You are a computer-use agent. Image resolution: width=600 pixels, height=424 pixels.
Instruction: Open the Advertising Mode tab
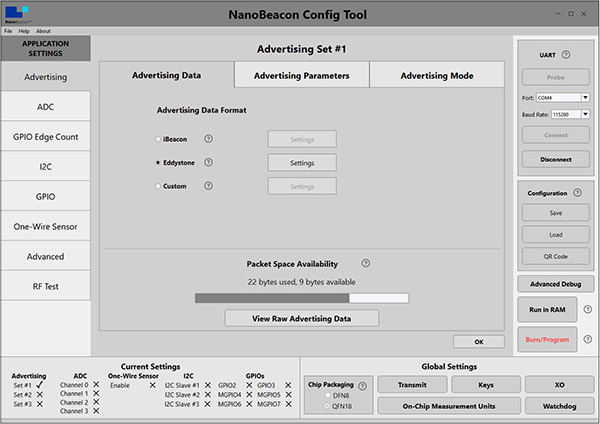[x=437, y=75]
